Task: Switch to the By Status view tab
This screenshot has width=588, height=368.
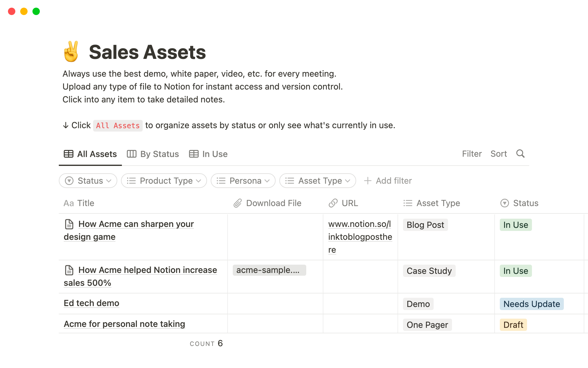Action: coord(153,154)
